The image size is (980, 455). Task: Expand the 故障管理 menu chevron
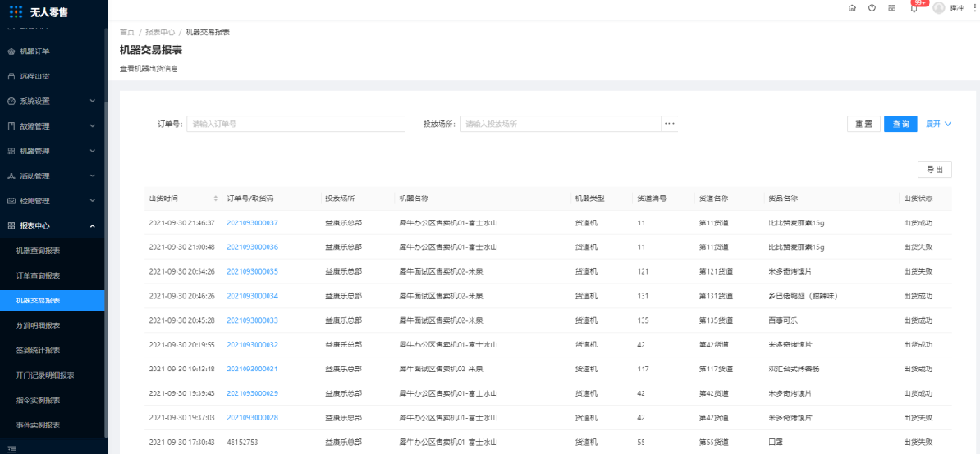point(93,126)
